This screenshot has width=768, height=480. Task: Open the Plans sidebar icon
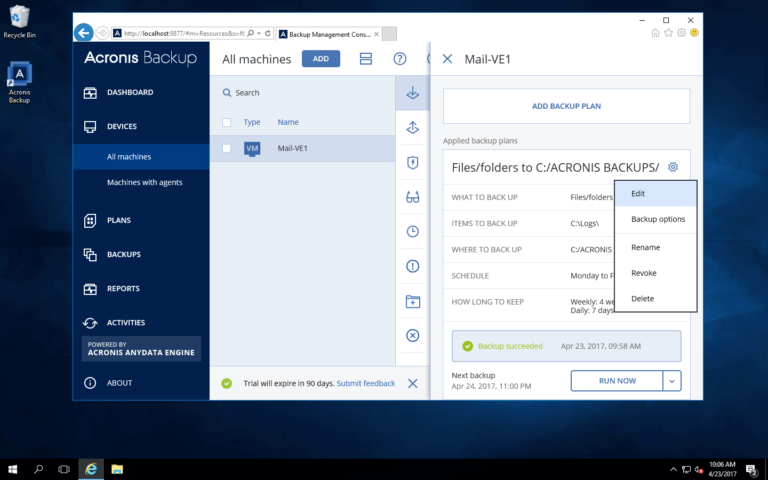point(90,220)
